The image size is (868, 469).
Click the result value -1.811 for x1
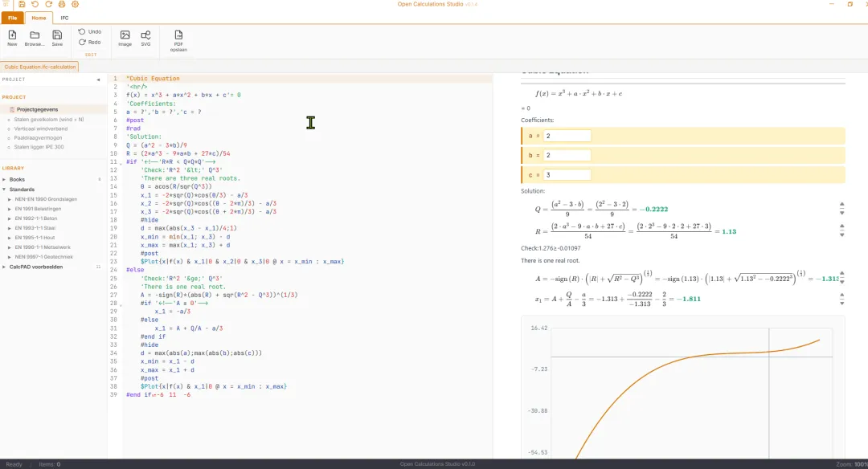689,300
